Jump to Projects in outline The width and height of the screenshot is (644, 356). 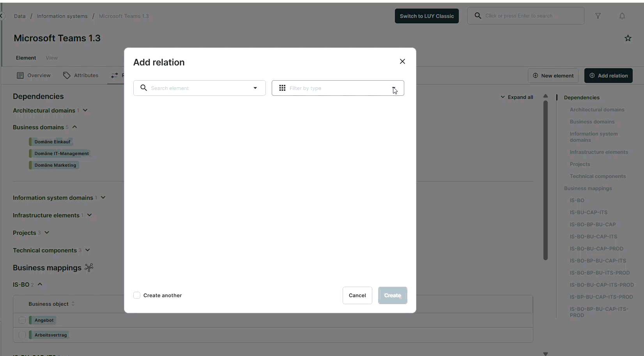(x=580, y=164)
